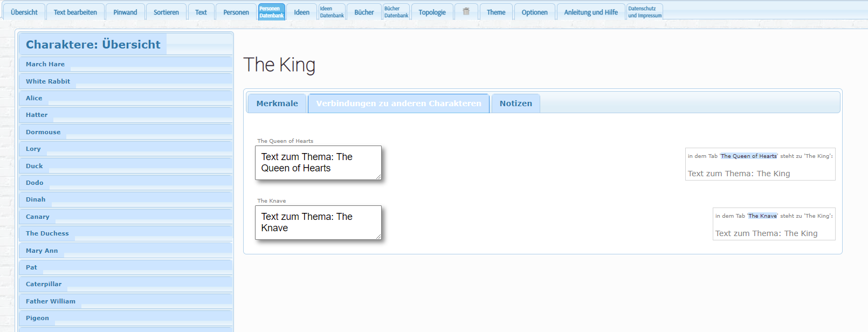Click into The Knave text field
This screenshot has width=868, height=332.
coord(318,223)
